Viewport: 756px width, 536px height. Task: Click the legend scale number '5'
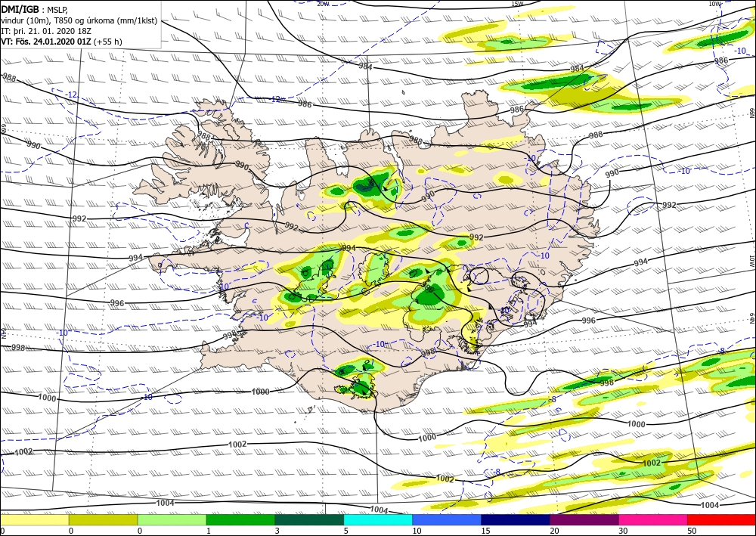pos(346,531)
